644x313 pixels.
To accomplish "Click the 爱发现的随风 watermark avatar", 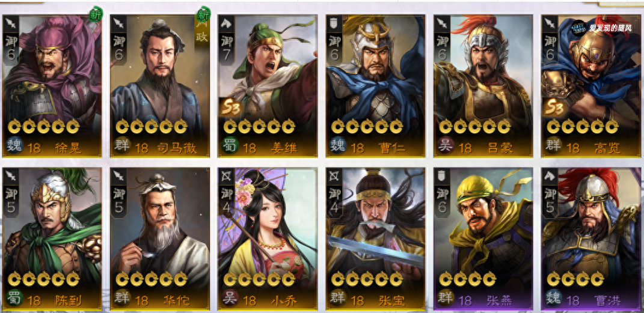I will coord(580,28).
